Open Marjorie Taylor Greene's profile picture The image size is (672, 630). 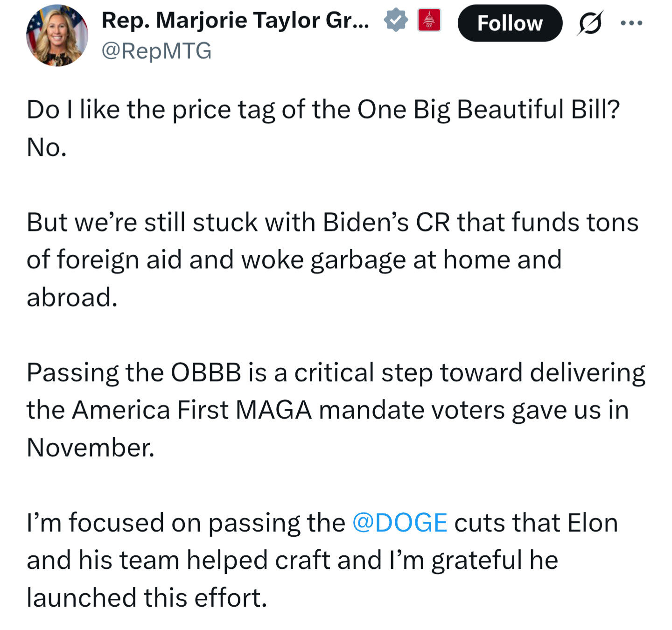57,35
